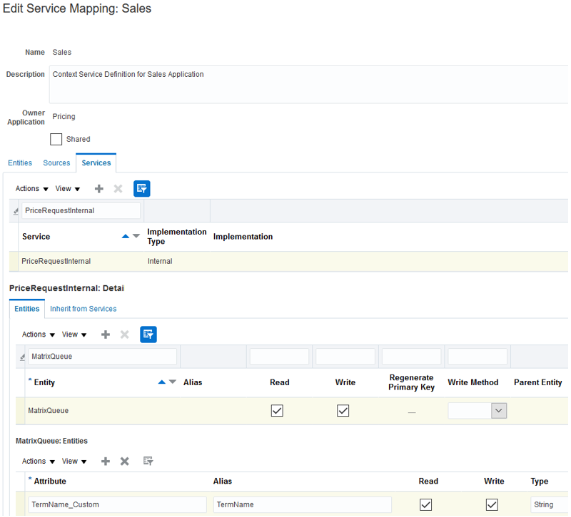The width and height of the screenshot is (571, 517).
Task: Click the Alias header in entity table
Action: (193, 382)
